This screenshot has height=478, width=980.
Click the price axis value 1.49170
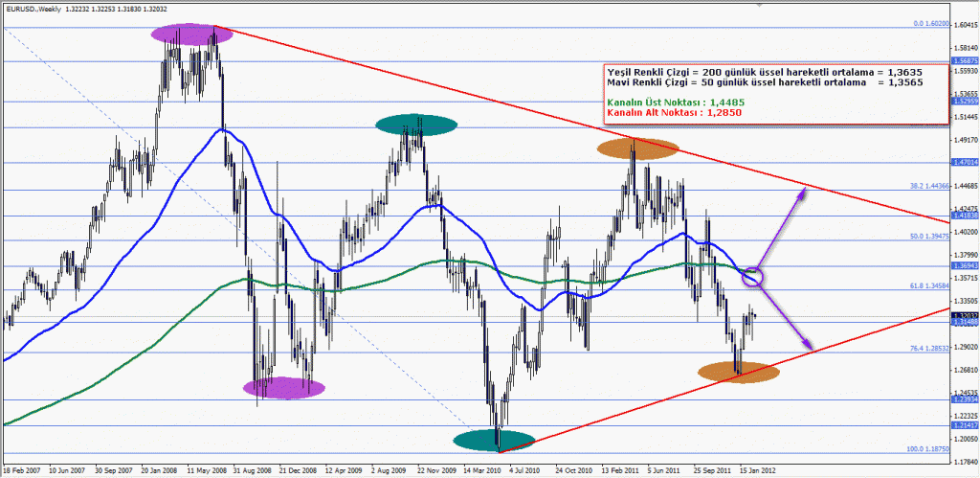click(967, 140)
